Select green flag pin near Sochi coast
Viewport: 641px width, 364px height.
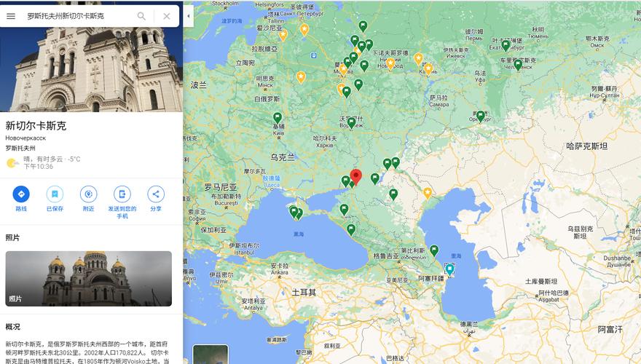(351, 229)
